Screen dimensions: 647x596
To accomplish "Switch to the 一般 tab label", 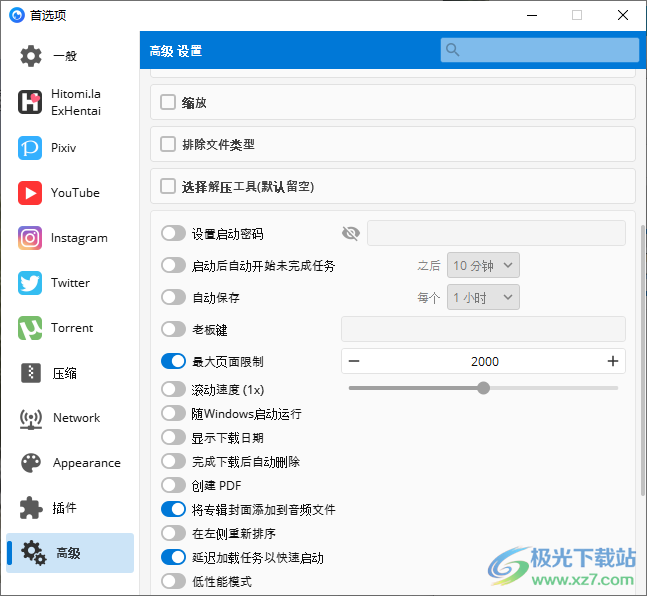I will pos(65,56).
